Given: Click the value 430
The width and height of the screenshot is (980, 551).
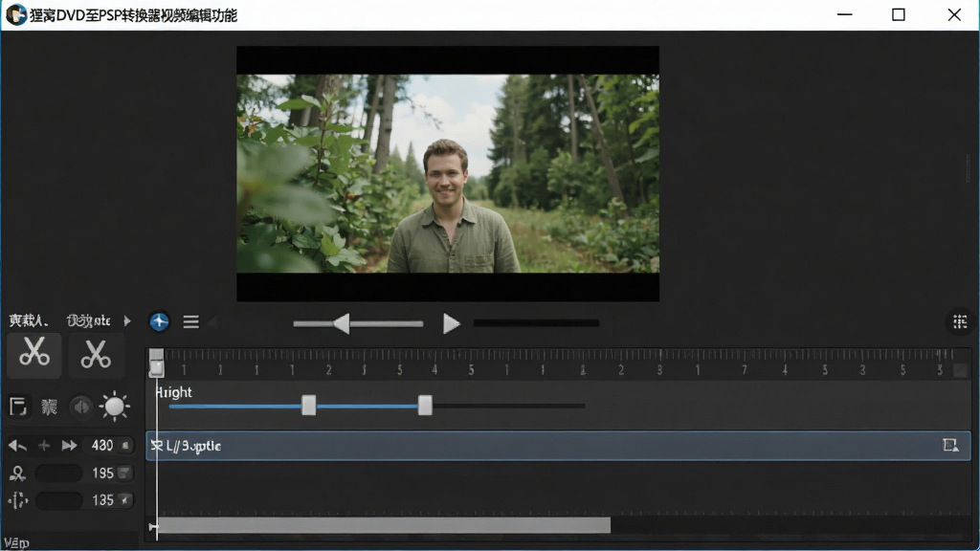Looking at the screenshot, I should [101, 446].
